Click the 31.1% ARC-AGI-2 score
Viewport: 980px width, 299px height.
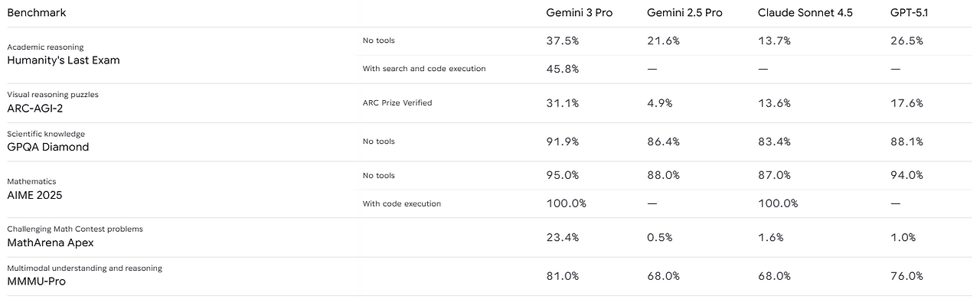point(561,103)
